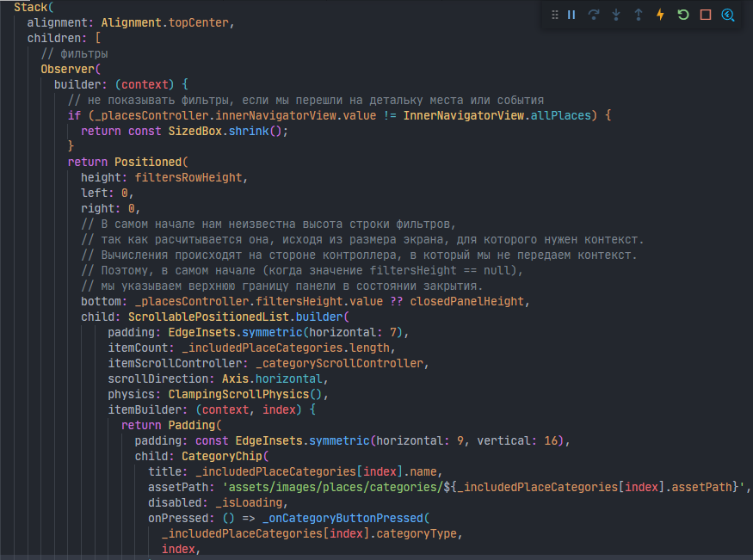The height and width of the screenshot is (560, 753).
Task: Click the 'right: 0,' line
Action: [110, 208]
